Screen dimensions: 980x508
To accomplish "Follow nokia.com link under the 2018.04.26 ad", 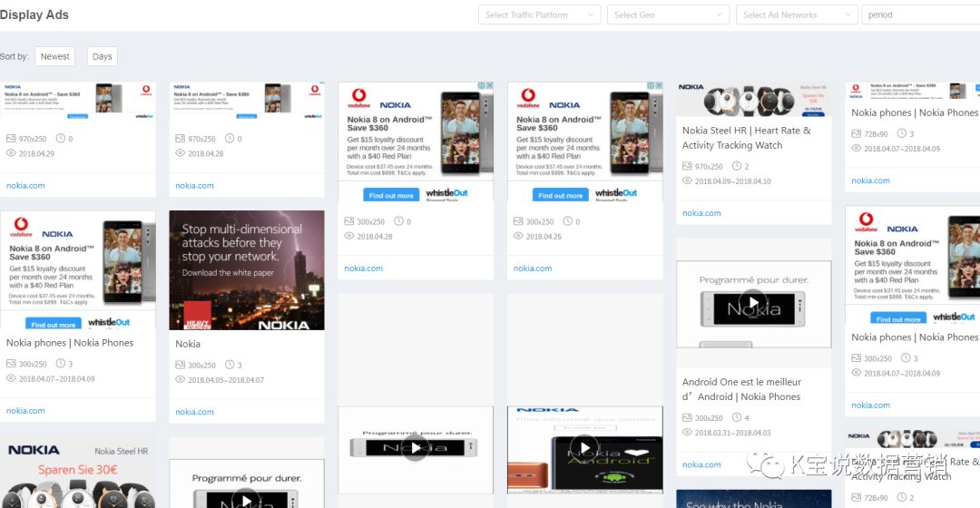I will 533,268.
